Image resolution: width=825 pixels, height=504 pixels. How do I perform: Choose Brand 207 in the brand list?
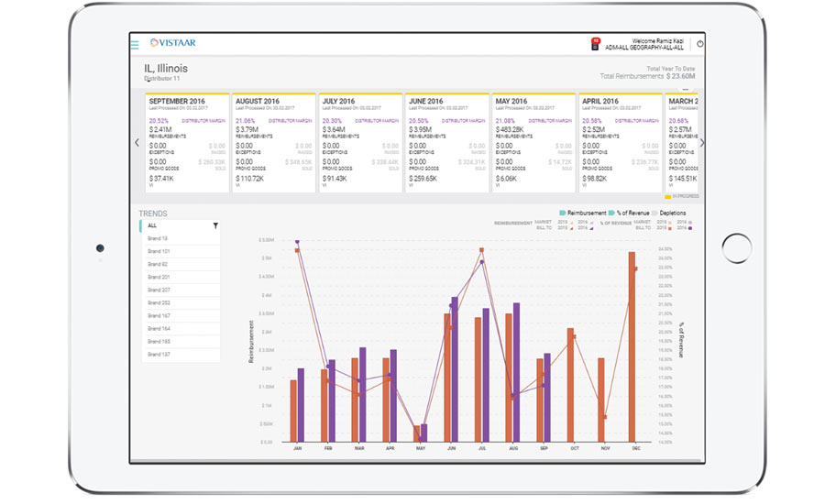pos(180,290)
